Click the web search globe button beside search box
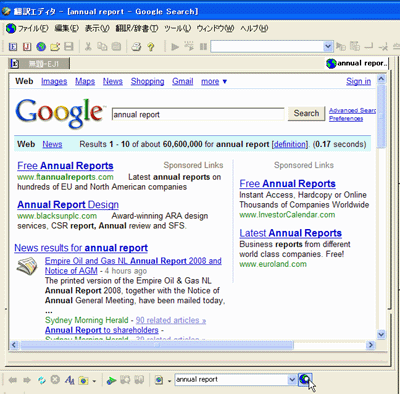This screenshot has height=394, width=400. (305, 379)
